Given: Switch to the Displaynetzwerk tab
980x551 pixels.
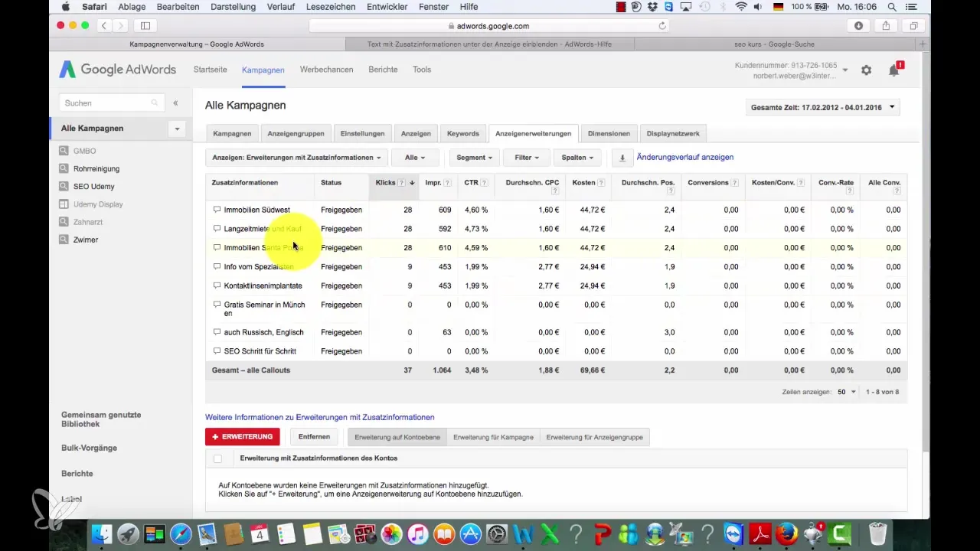Looking at the screenshot, I should coord(673,133).
